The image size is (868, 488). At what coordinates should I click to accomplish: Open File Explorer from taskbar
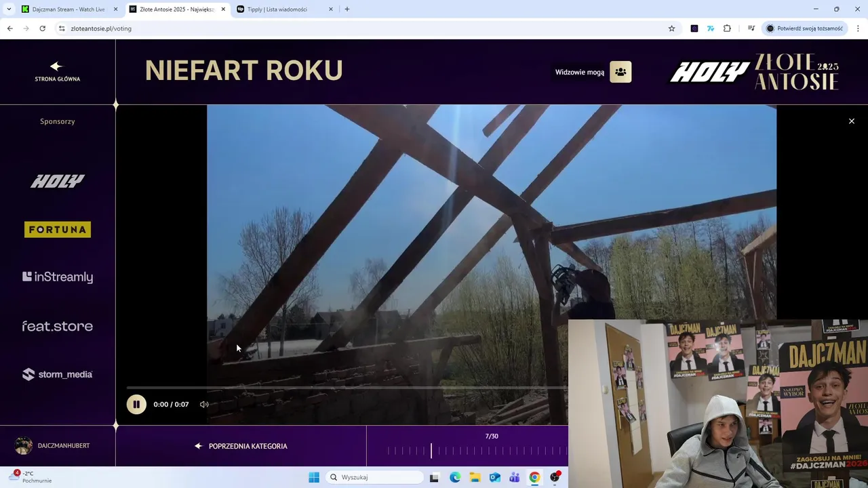tap(475, 477)
